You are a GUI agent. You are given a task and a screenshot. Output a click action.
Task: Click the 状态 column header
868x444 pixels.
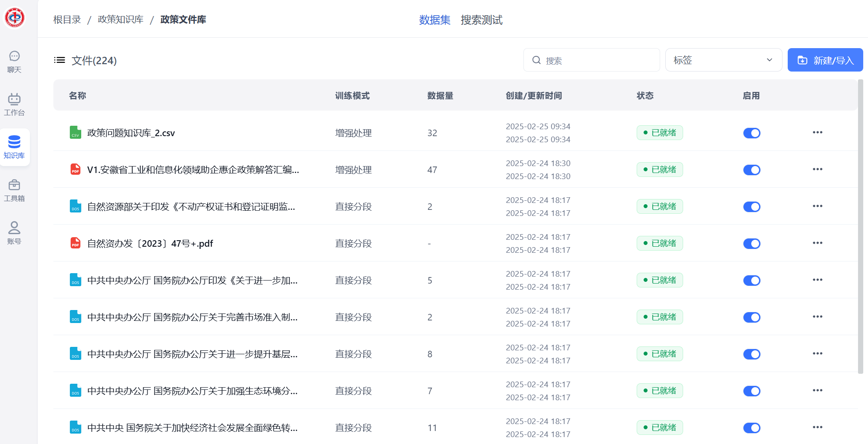coord(645,95)
